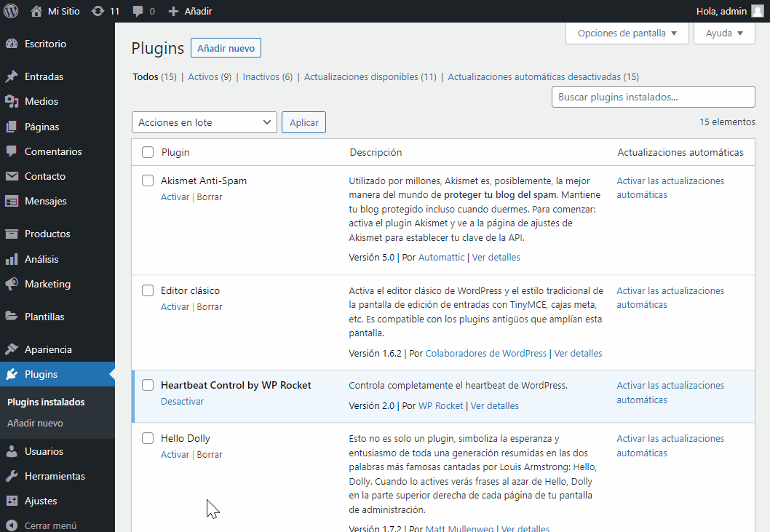Tick the select-all checkbox in Plugin header

(148, 152)
